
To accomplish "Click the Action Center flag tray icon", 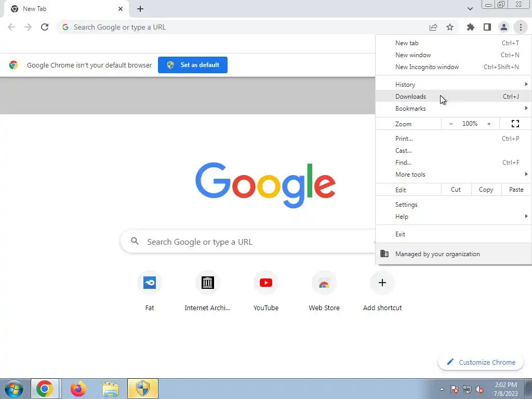I will click(455, 389).
